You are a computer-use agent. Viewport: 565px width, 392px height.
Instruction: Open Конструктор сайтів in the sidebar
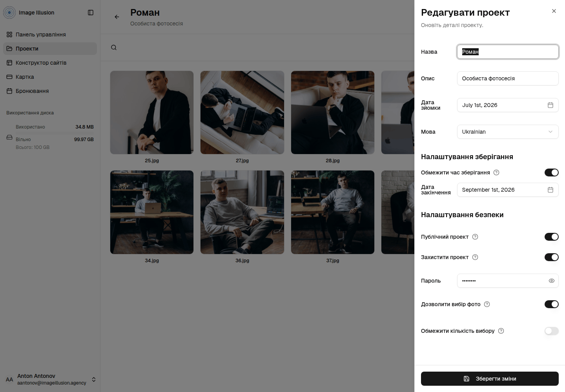[x=50, y=63]
